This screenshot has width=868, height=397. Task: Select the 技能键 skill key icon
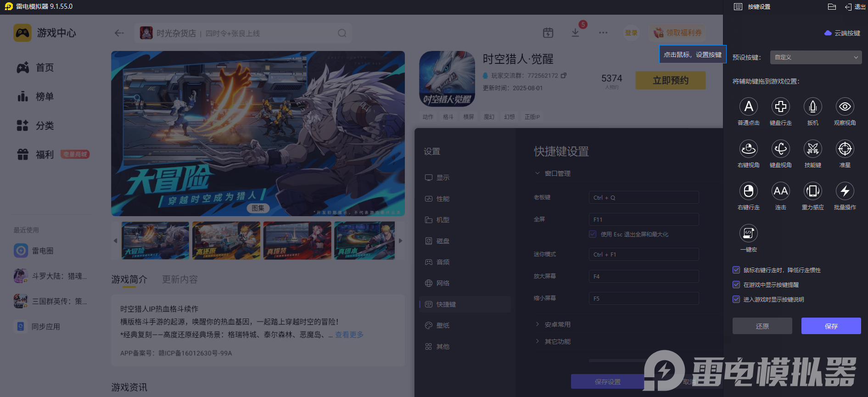tap(813, 149)
